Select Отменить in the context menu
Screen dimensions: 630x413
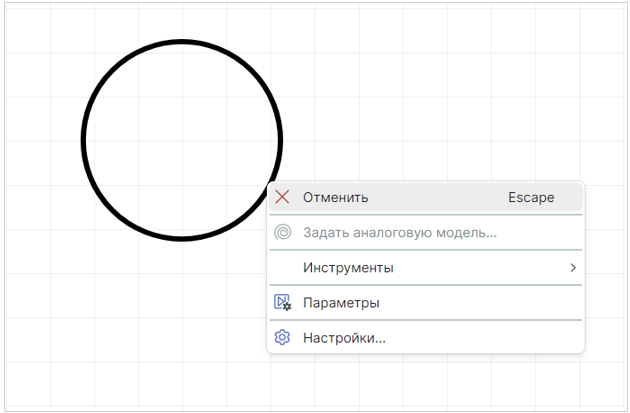pyautogui.click(x=425, y=197)
